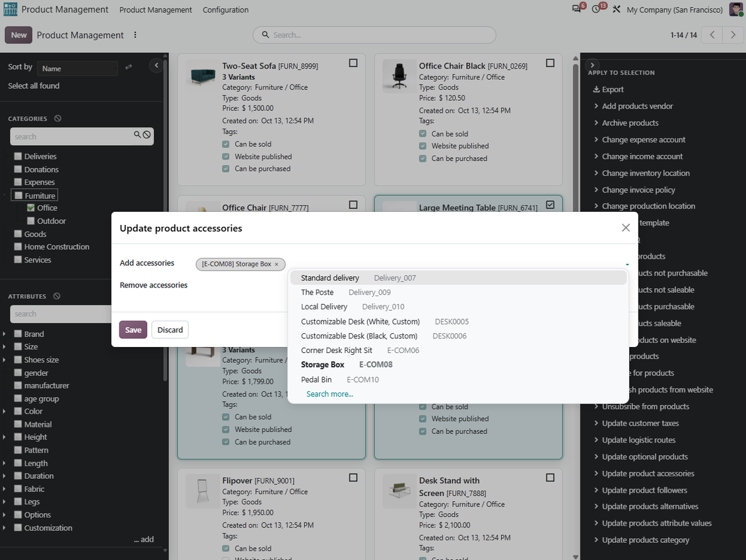Collapse the left filter sidebar
The height and width of the screenshot is (560, 746).
[x=156, y=65]
